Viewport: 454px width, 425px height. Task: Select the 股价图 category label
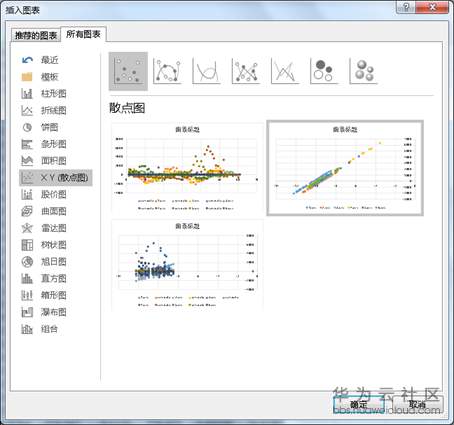54,194
